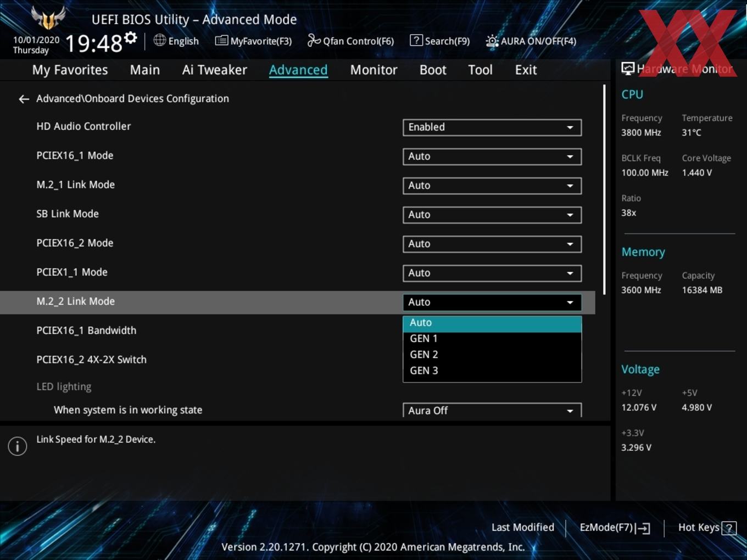This screenshot has width=747, height=560.
Task: Open the Tool tab
Action: (480, 70)
